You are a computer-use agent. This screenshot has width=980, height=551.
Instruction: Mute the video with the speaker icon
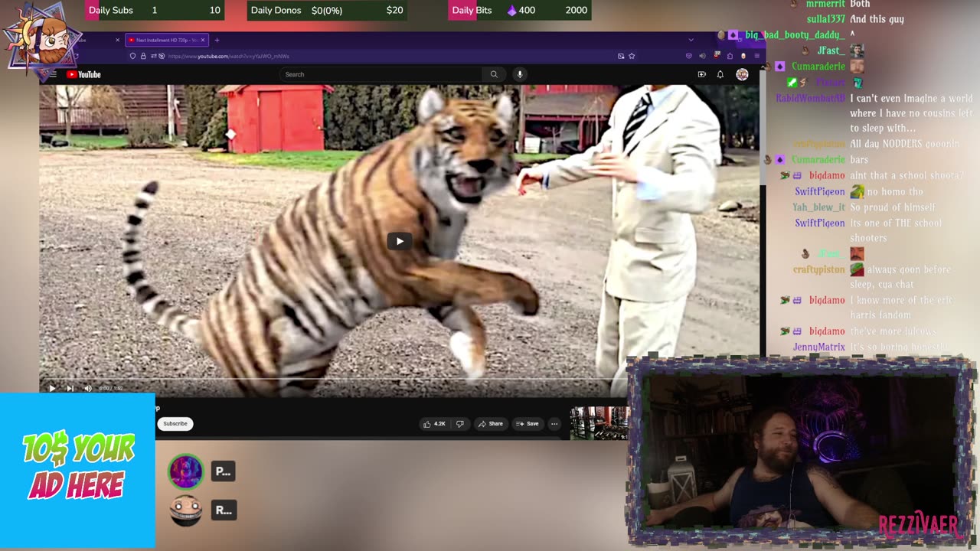pos(88,389)
